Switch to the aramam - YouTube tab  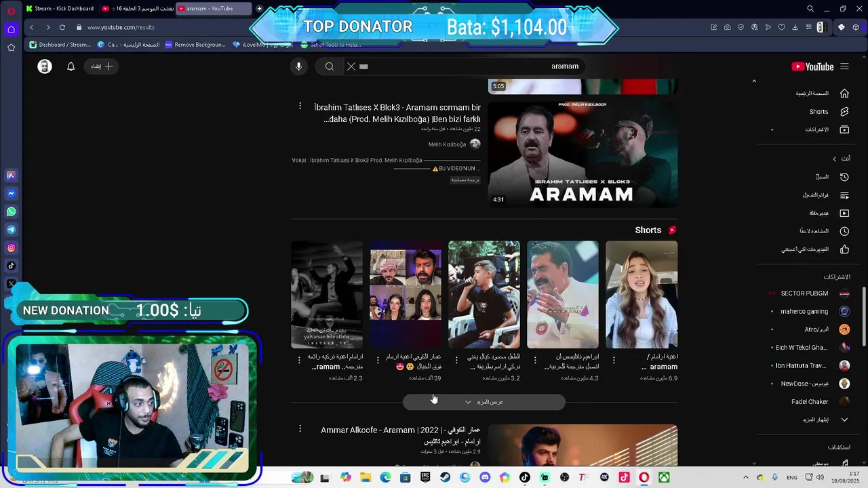click(x=214, y=9)
